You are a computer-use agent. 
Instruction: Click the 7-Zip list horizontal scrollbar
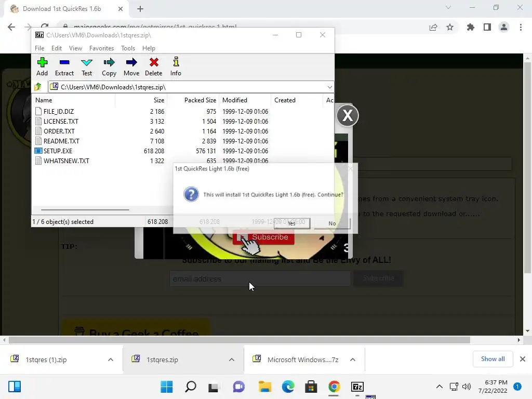pyautogui.click(x=85, y=210)
